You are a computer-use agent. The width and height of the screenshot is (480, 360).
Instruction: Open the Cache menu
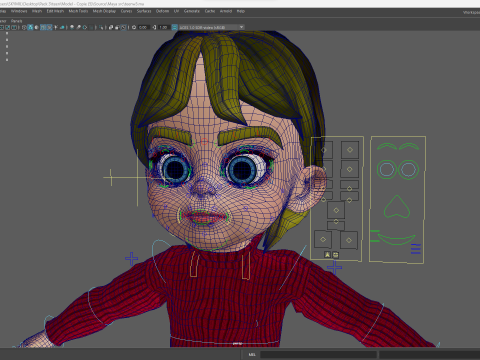point(210,11)
